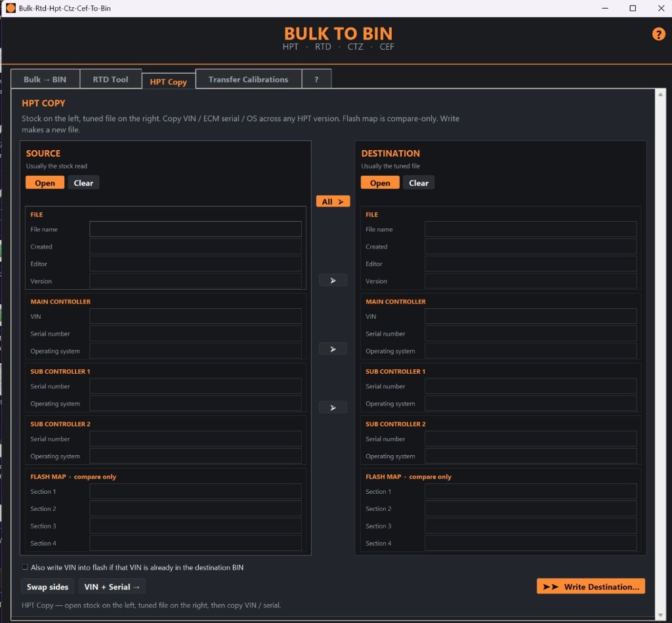Viewport: 672px width, 623px height.
Task: Click the SOURCE heading
Action: 43,153
